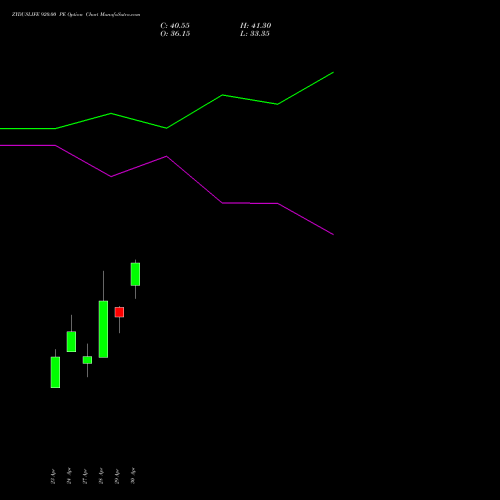Select the red candlestick on the chart
Screen dimensions: 500x500
pos(119,312)
